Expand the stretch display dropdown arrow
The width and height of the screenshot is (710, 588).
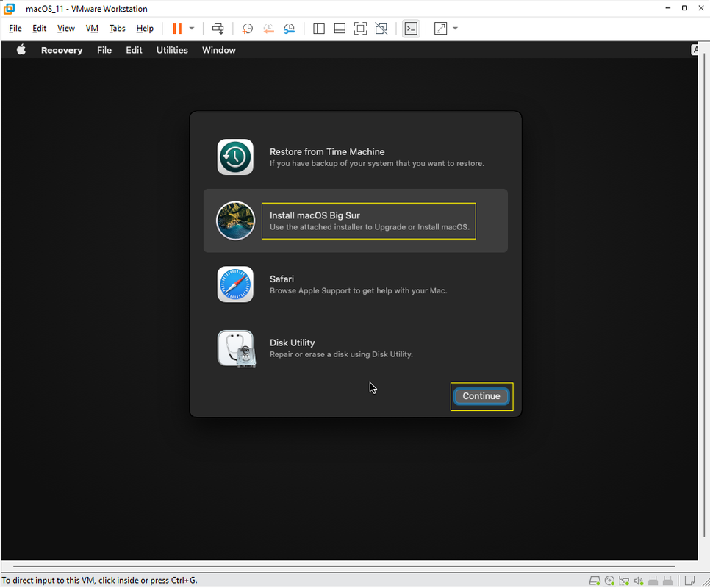[456, 29]
